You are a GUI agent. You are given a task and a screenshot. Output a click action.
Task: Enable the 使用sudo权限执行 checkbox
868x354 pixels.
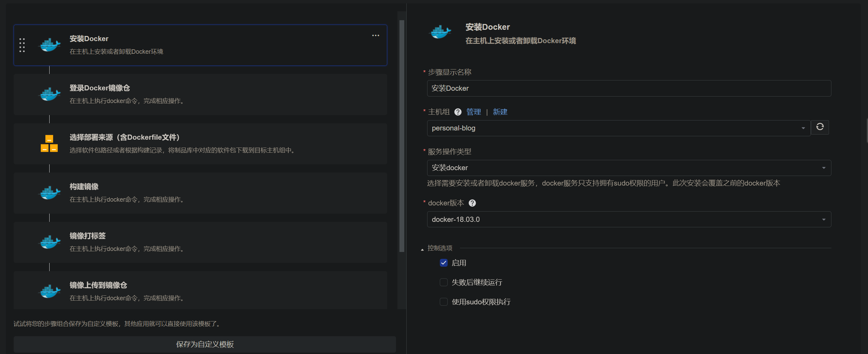(x=444, y=302)
